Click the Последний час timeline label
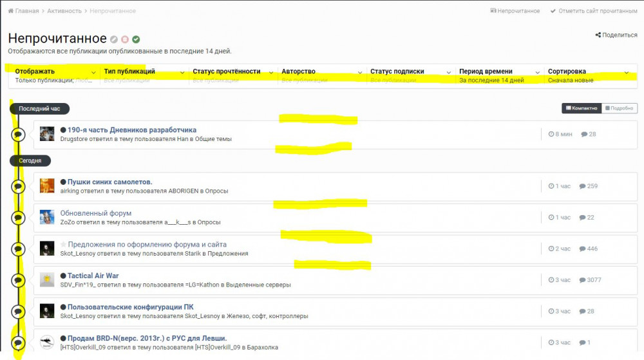Screen dimensions: 644x360 coord(39,108)
